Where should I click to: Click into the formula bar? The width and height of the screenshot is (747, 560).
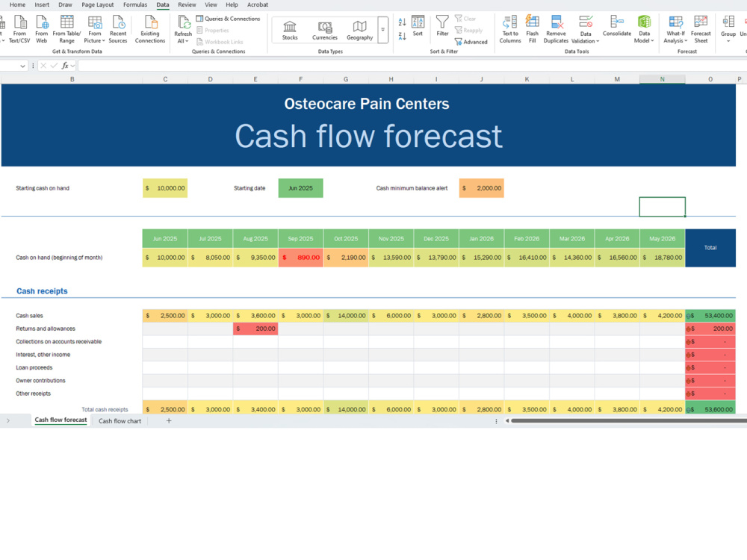pos(412,66)
